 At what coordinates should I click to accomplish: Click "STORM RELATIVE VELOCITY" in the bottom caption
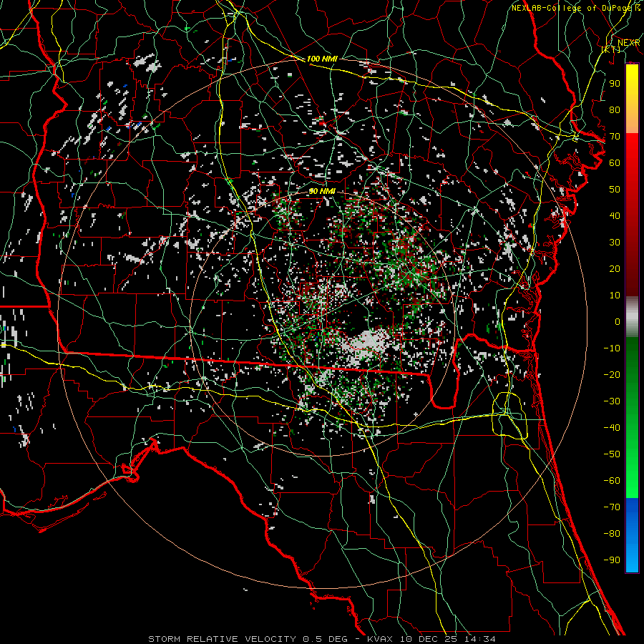pos(222,639)
